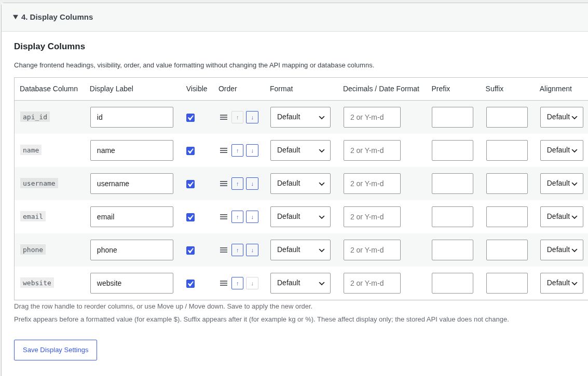The image size is (588, 376).
Task: Click Suffix field for name row
Action: click(x=507, y=150)
